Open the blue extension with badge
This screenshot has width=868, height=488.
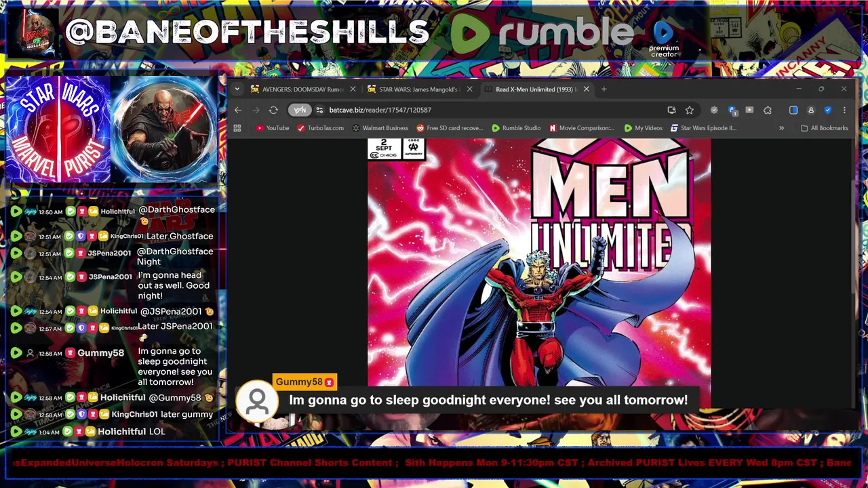tap(732, 110)
